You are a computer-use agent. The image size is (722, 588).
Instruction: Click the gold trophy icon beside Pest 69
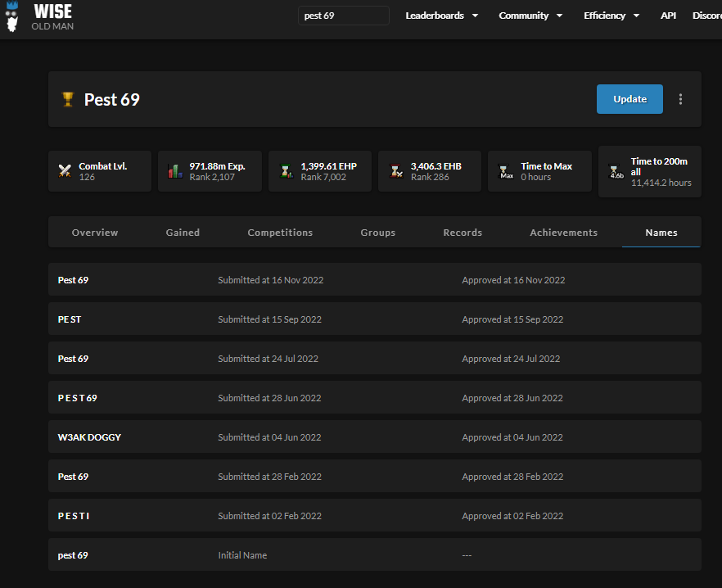(x=68, y=100)
